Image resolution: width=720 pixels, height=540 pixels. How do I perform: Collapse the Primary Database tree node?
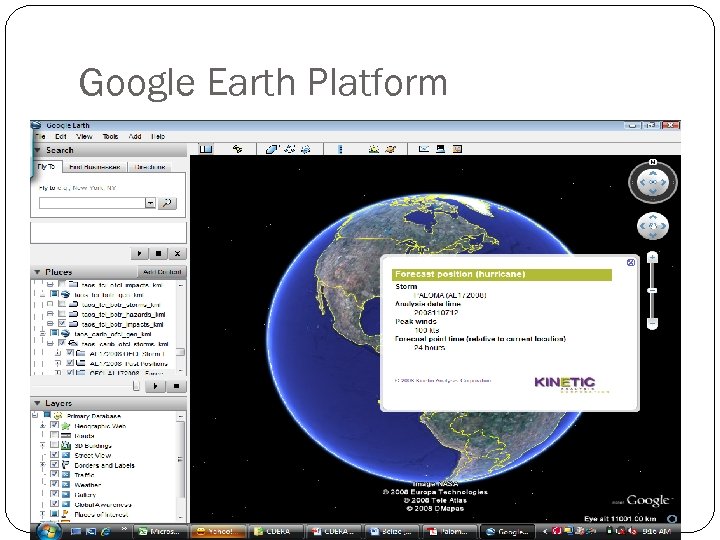click(35, 416)
